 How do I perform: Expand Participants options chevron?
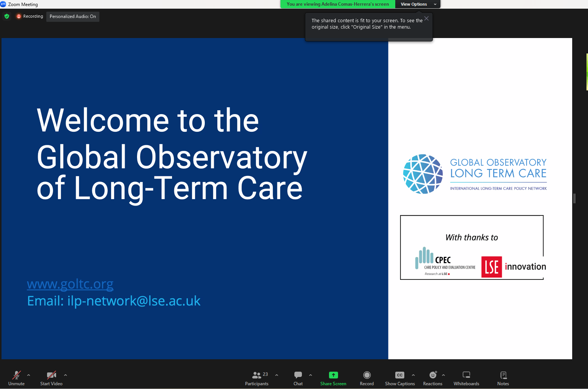click(x=277, y=375)
